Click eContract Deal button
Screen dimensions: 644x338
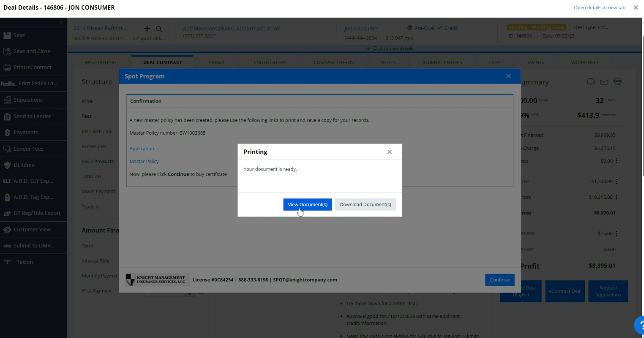[x=565, y=291]
